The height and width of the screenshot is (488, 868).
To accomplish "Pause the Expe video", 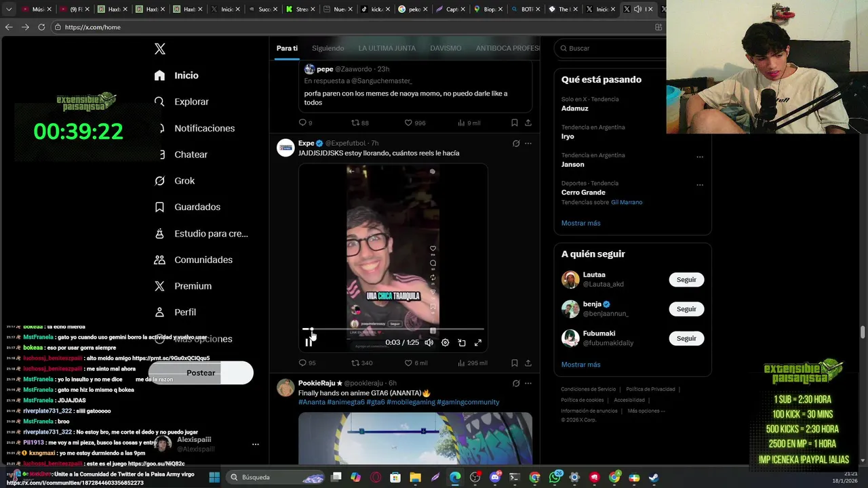I will click(309, 342).
